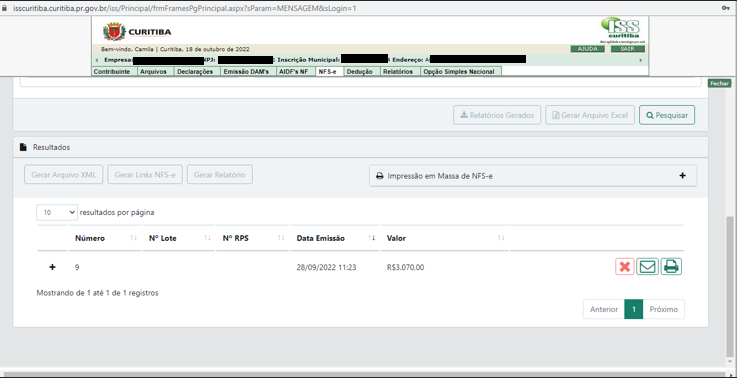Click the browser URL address field
This screenshot has height=378, width=737.
185,8
